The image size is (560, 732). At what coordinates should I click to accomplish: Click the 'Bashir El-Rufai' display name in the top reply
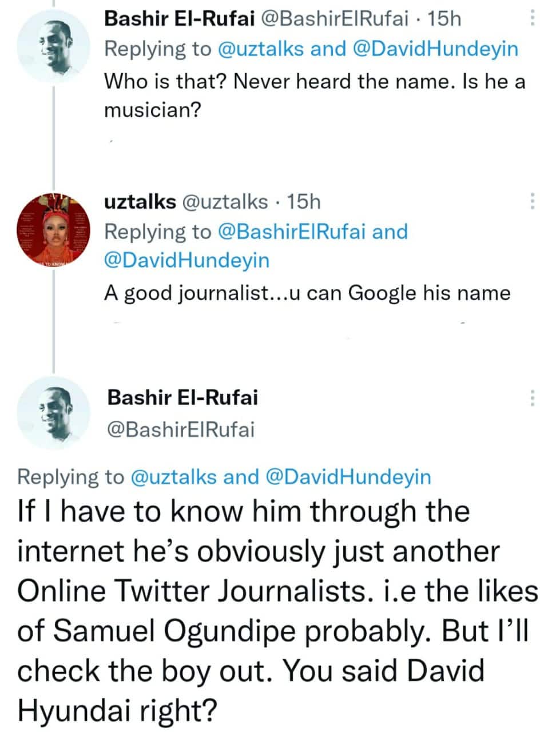point(180,19)
